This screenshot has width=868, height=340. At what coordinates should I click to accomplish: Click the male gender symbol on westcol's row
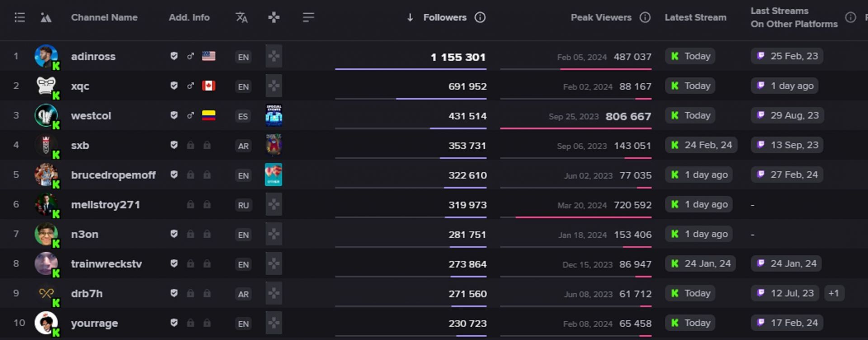tap(190, 116)
